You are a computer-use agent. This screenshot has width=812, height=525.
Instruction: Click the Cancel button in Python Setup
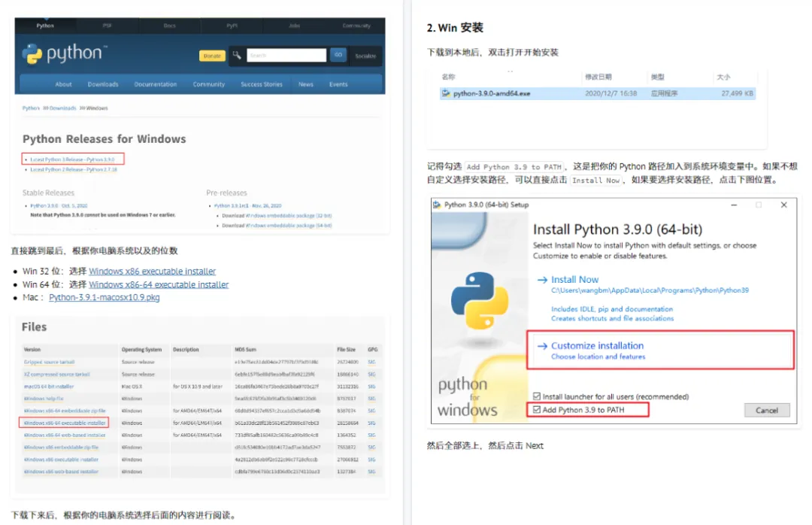(767, 410)
